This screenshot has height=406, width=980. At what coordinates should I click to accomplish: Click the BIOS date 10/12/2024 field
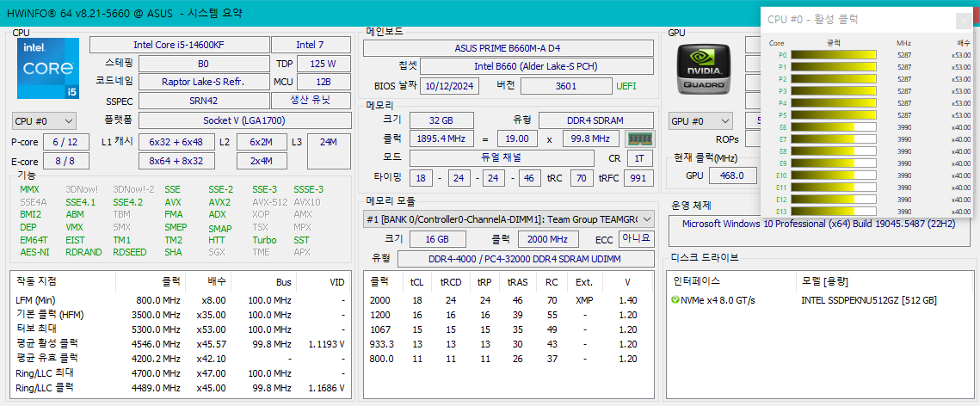(449, 86)
